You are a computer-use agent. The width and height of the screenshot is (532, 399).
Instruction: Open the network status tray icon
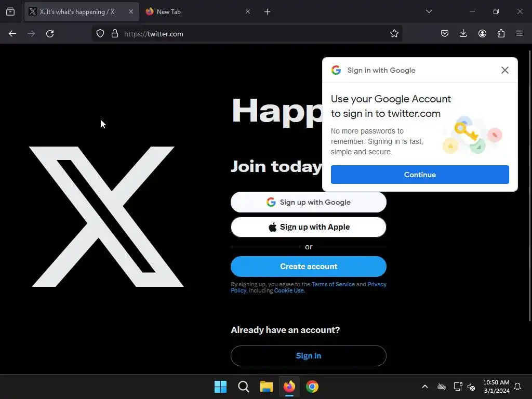coord(458,387)
